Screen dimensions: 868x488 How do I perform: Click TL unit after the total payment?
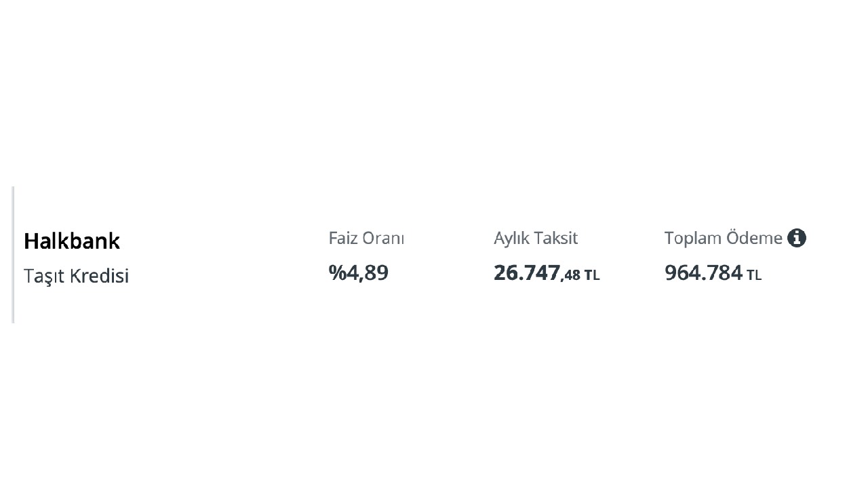(754, 275)
